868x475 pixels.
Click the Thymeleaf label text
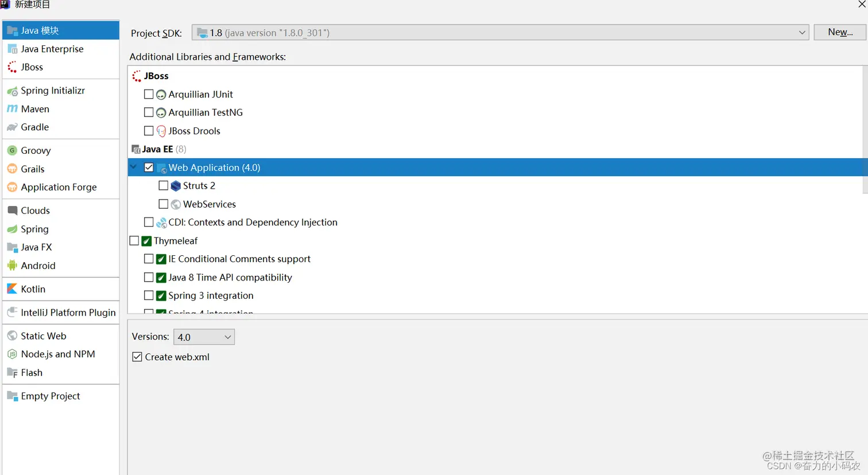pyautogui.click(x=176, y=241)
